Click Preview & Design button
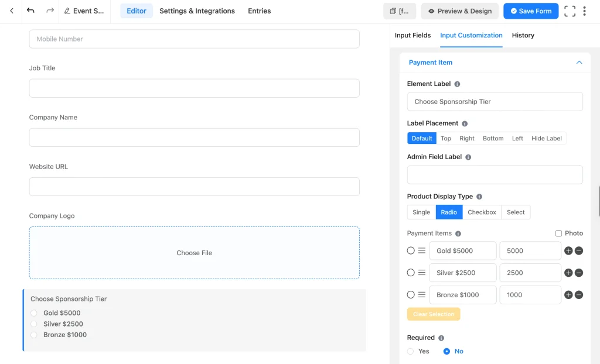 459,11
